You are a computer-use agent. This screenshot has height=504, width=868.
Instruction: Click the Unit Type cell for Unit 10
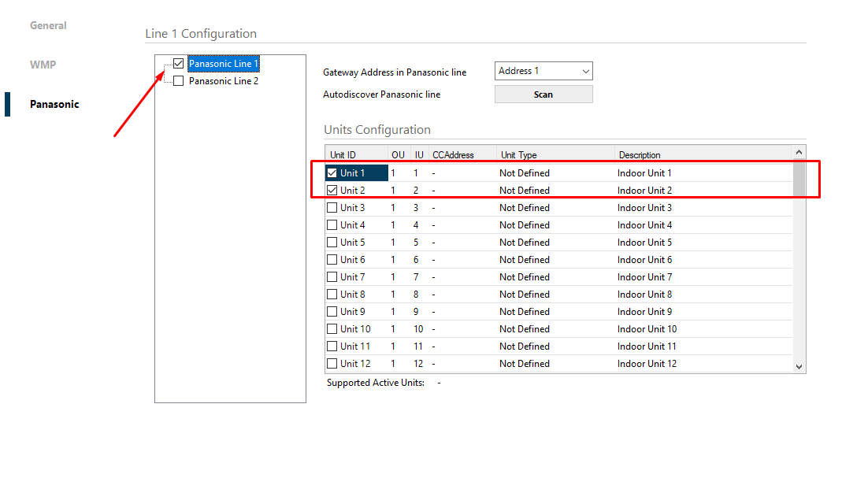pyautogui.click(x=525, y=329)
